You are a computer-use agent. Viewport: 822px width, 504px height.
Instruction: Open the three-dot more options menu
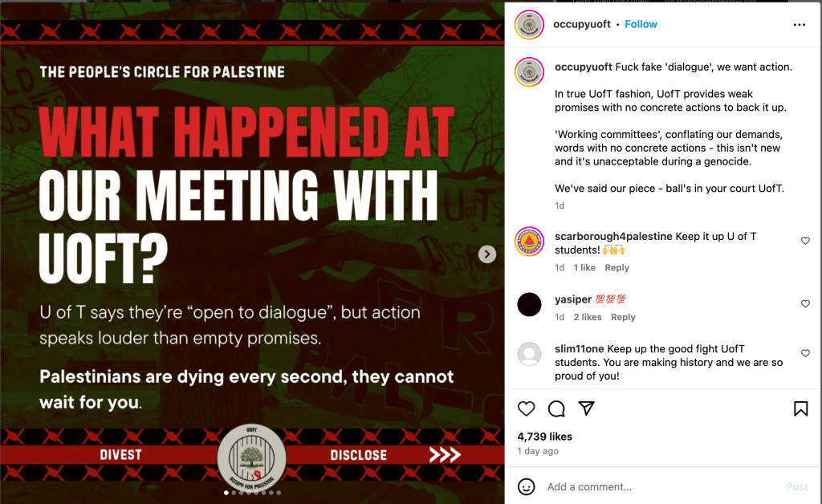(x=799, y=25)
